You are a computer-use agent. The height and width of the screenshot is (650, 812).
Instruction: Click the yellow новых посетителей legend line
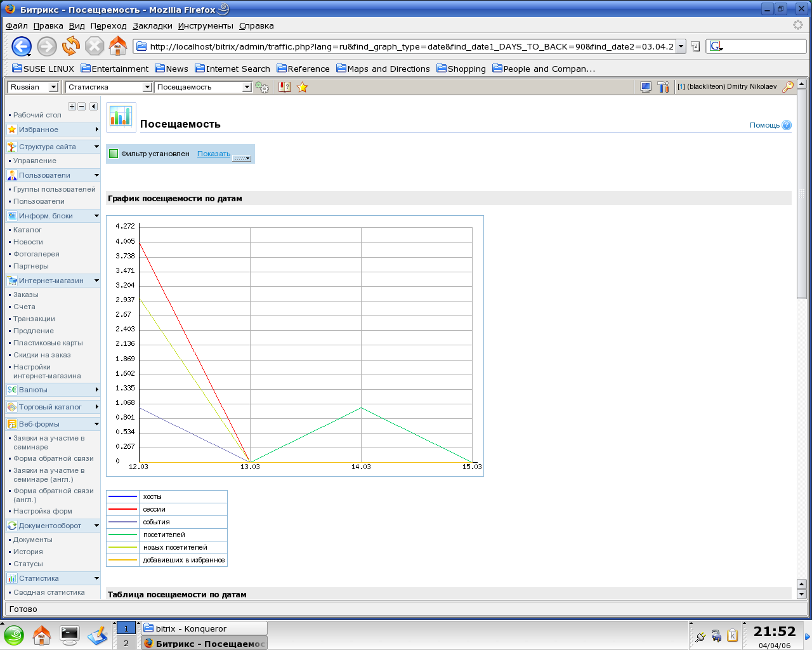tap(122, 547)
